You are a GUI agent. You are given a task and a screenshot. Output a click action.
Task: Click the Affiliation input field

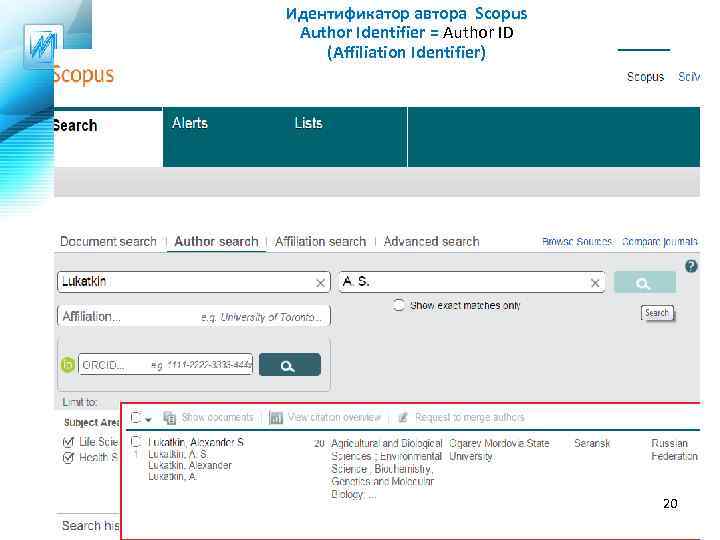[x=194, y=316]
